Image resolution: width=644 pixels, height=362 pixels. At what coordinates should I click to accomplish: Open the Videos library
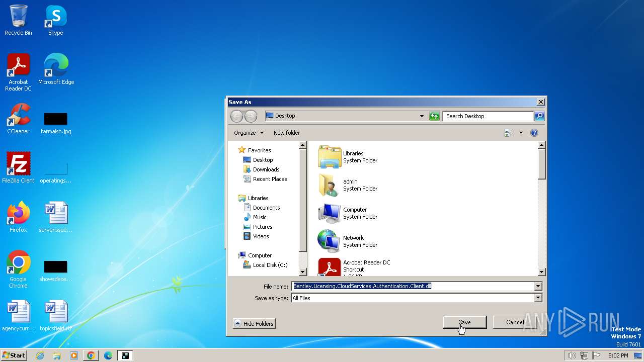pyautogui.click(x=256, y=236)
